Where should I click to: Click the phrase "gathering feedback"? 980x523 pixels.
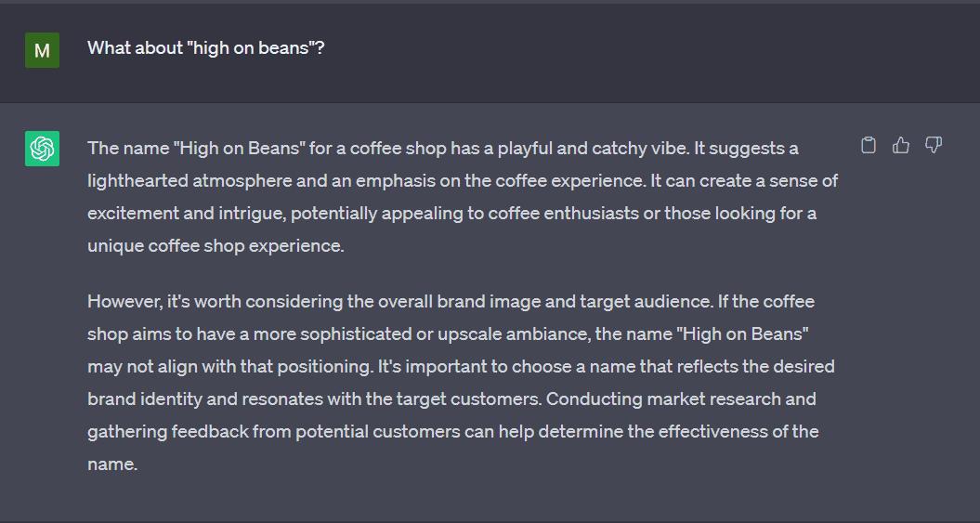point(160,432)
